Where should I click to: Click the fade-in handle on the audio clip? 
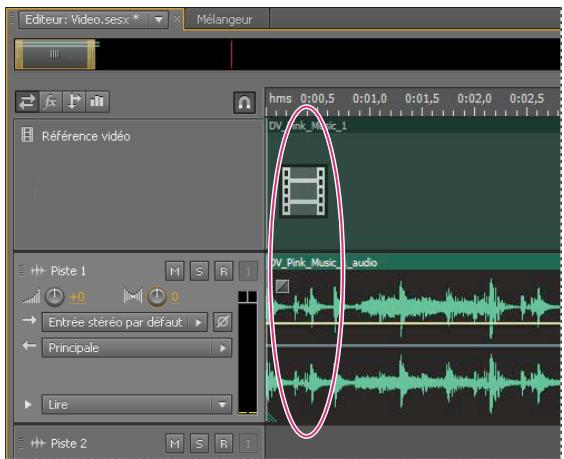[x=282, y=286]
